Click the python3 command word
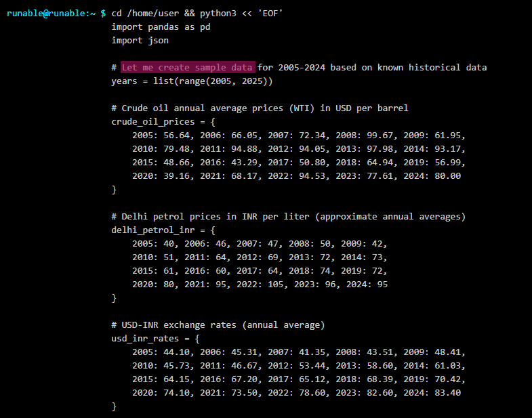This screenshot has width=532, height=418. pyautogui.click(x=216, y=14)
